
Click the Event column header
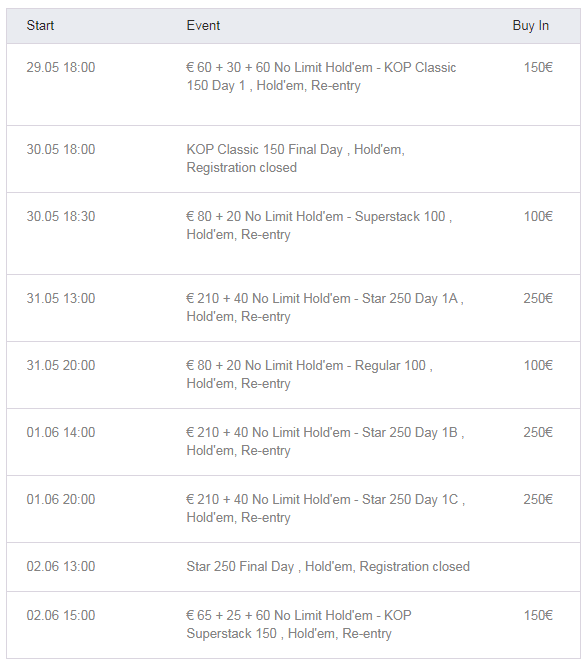[203, 25]
